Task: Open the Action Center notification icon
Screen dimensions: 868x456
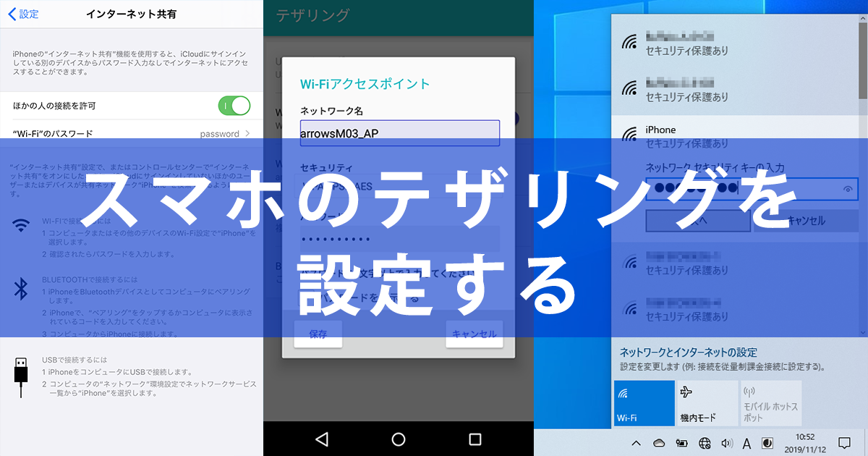Action: (x=844, y=442)
